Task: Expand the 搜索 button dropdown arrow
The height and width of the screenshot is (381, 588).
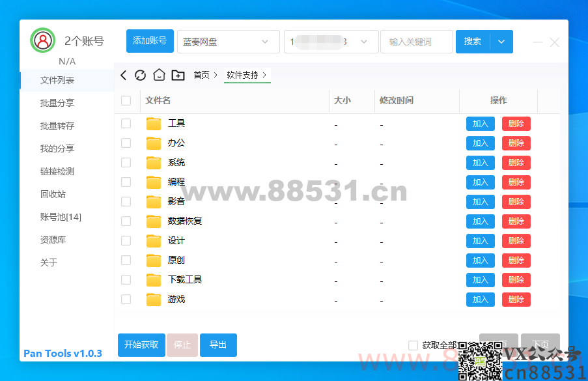Action: click(501, 42)
